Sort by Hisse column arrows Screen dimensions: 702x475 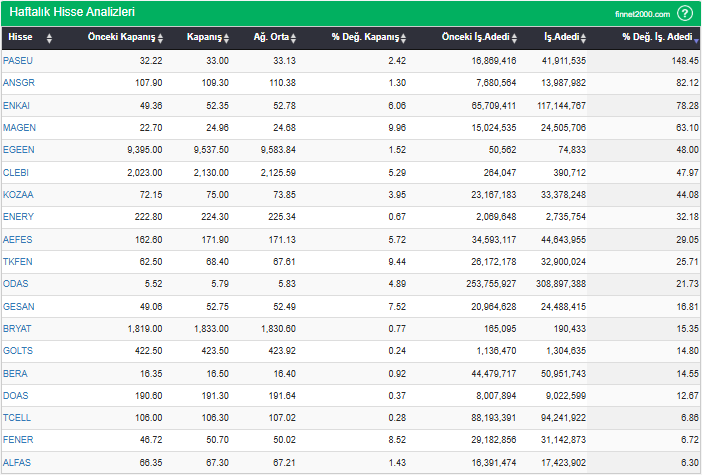[x=49, y=39]
